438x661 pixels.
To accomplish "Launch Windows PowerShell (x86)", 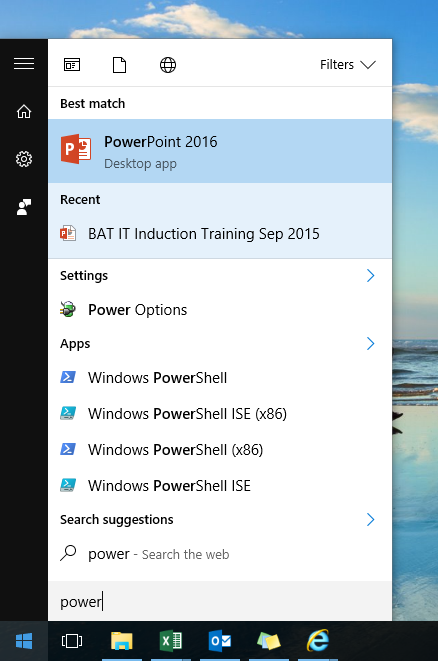I will click(220, 450).
